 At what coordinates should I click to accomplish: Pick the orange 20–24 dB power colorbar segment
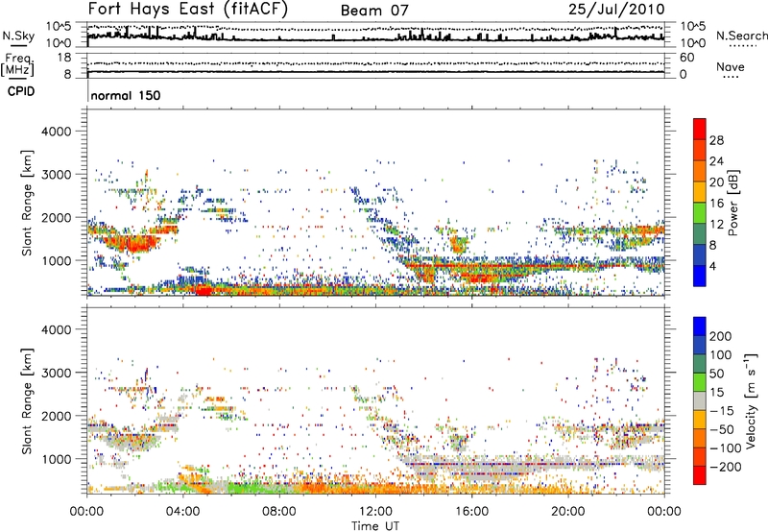click(x=700, y=172)
